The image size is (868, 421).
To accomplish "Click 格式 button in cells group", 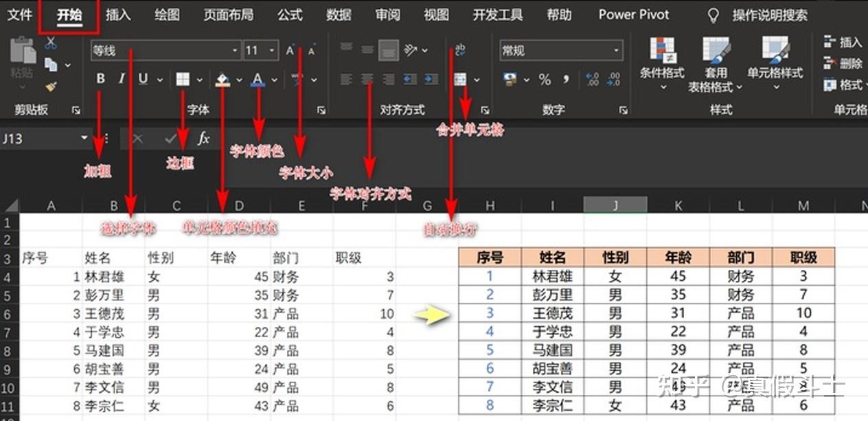I will click(845, 85).
